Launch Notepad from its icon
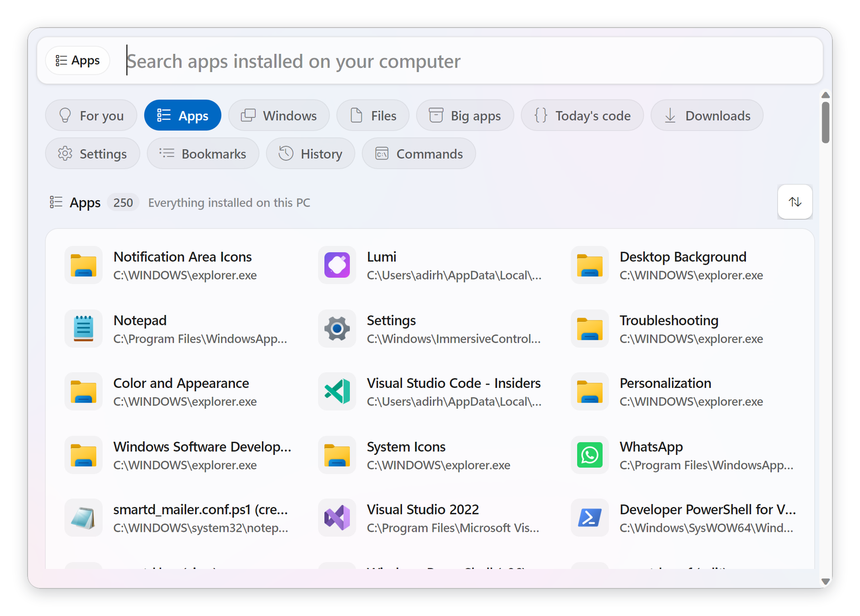The height and width of the screenshot is (616, 860). [83, 328]
